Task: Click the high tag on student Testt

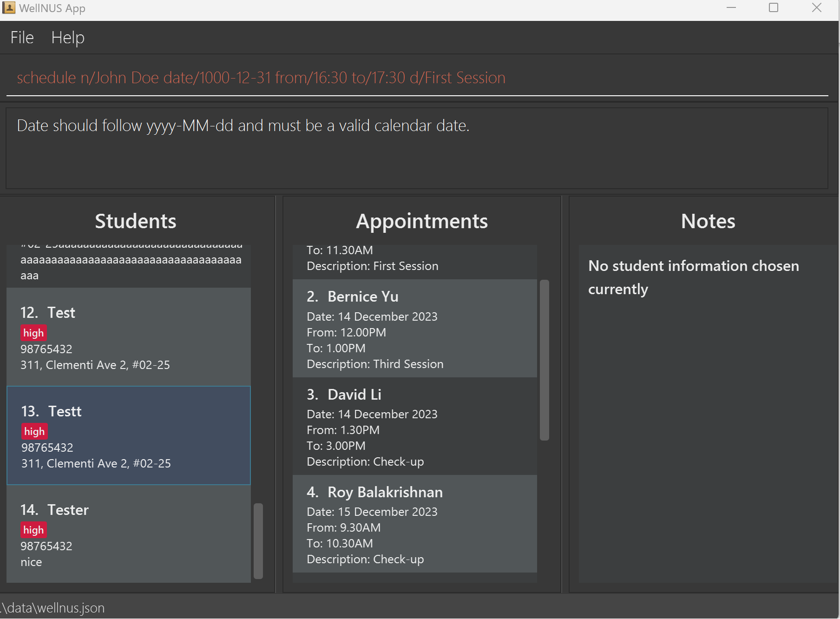Action: [34, 431]
